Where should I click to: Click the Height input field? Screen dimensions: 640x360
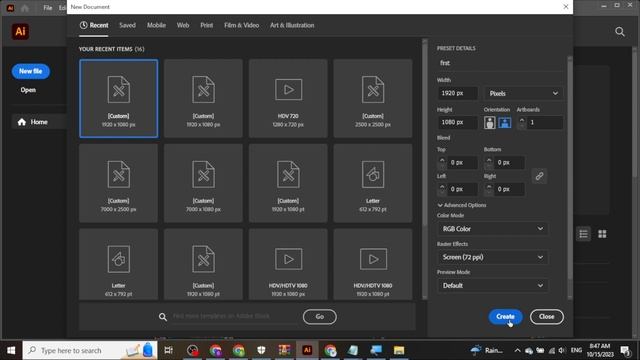coord(457,122)
